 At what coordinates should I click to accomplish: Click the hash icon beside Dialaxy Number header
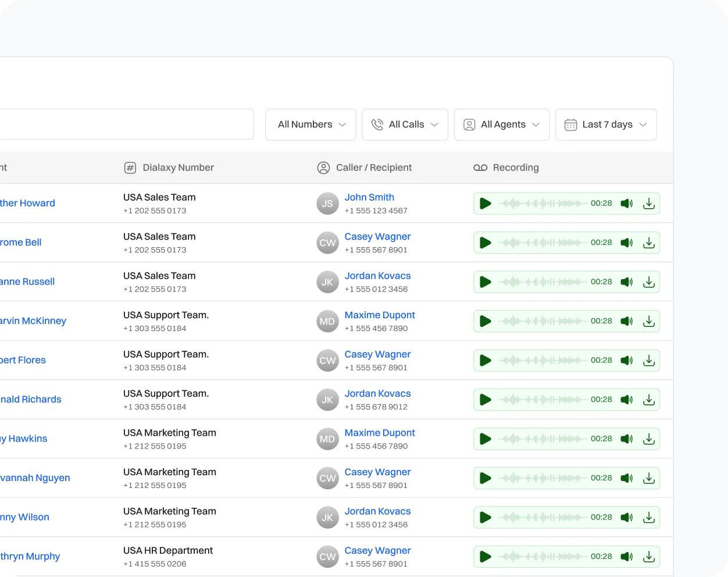[129, 168]
